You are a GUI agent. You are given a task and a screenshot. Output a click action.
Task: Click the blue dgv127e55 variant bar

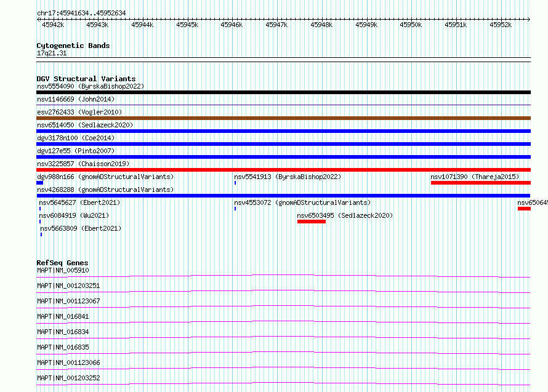pos(283,157)
